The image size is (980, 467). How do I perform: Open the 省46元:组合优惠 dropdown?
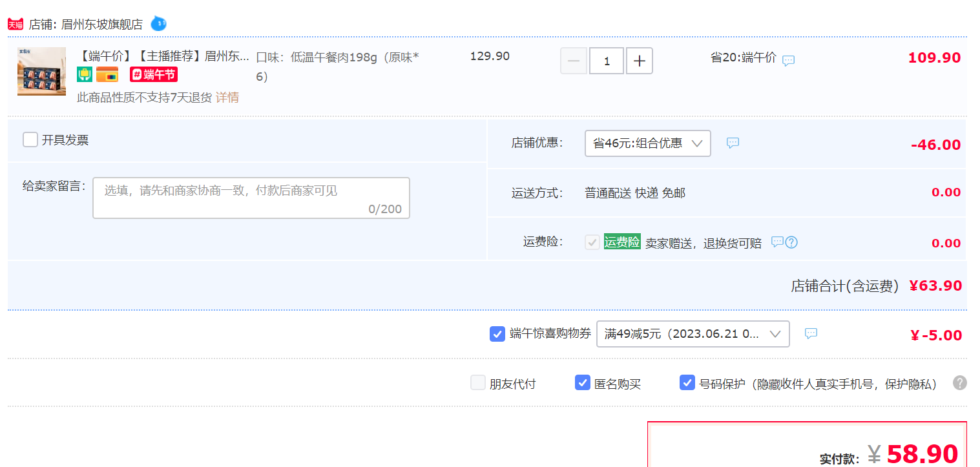(648, 143)
